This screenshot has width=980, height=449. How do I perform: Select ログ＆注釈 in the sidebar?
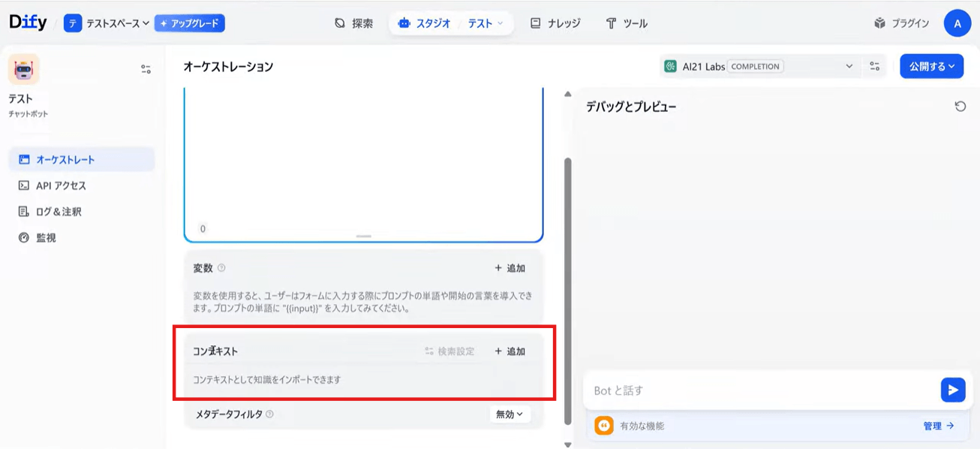tap(81, 212)
